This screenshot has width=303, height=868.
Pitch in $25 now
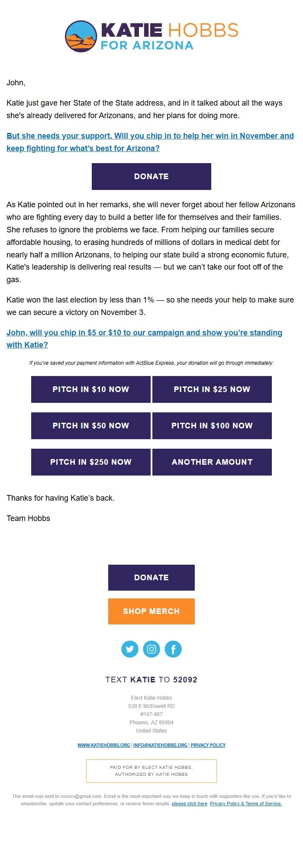[212, 389]
